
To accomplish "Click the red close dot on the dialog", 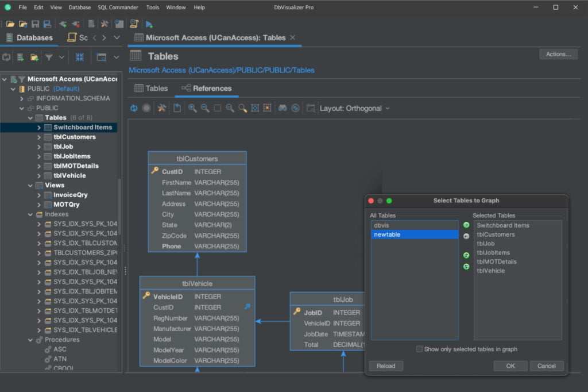I will pyautogui.click(x=371, y=201).
